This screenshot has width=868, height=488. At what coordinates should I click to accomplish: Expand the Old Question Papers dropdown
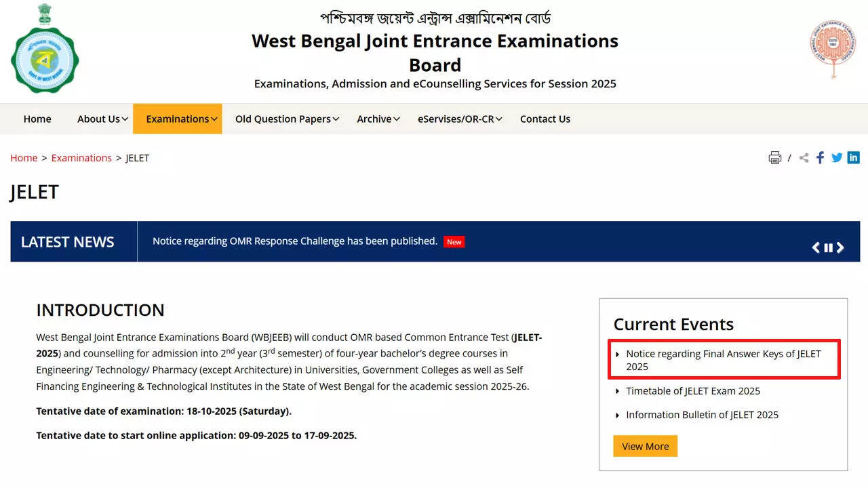(287, 119)
